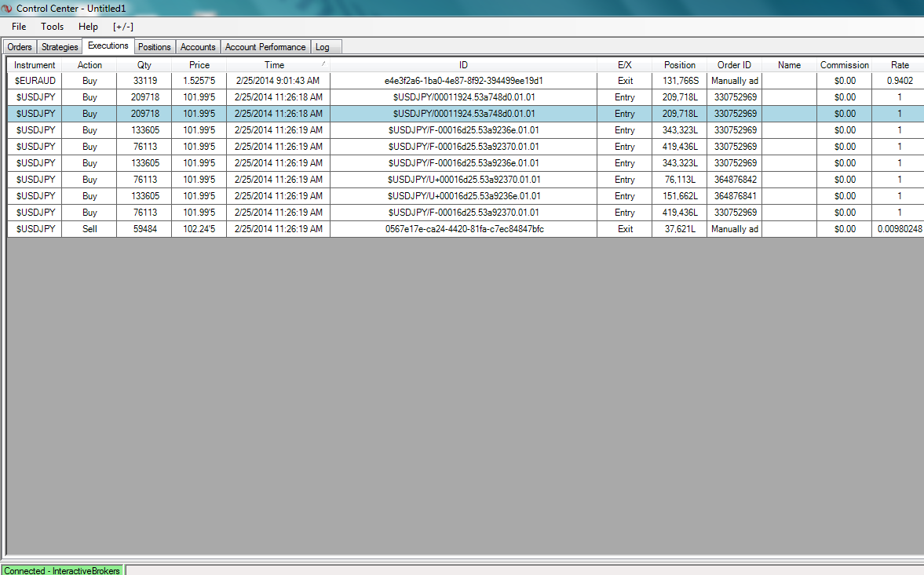
Task: Click the sort arrow in Time header
Action: [323, 64]
